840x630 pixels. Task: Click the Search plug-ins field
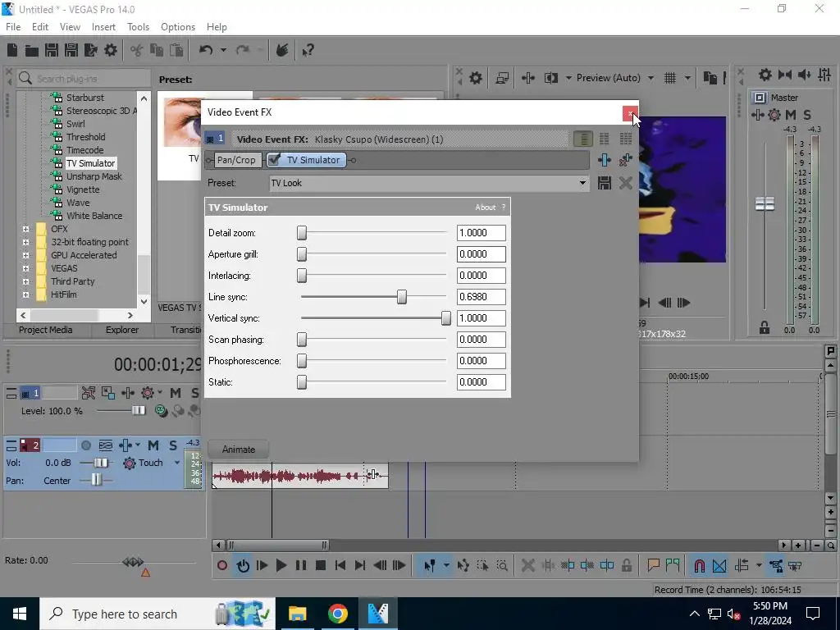(84, 78)
